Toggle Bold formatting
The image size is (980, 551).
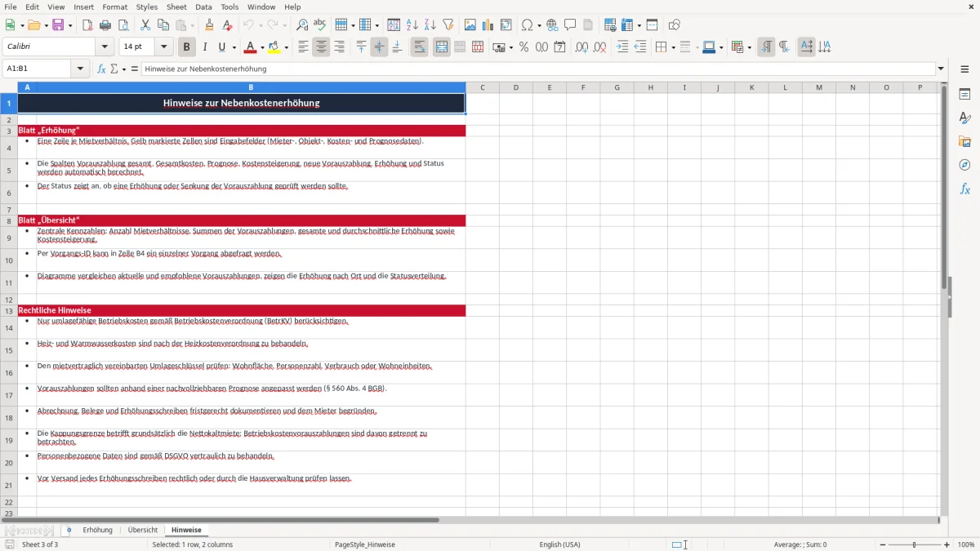[187, 47]
